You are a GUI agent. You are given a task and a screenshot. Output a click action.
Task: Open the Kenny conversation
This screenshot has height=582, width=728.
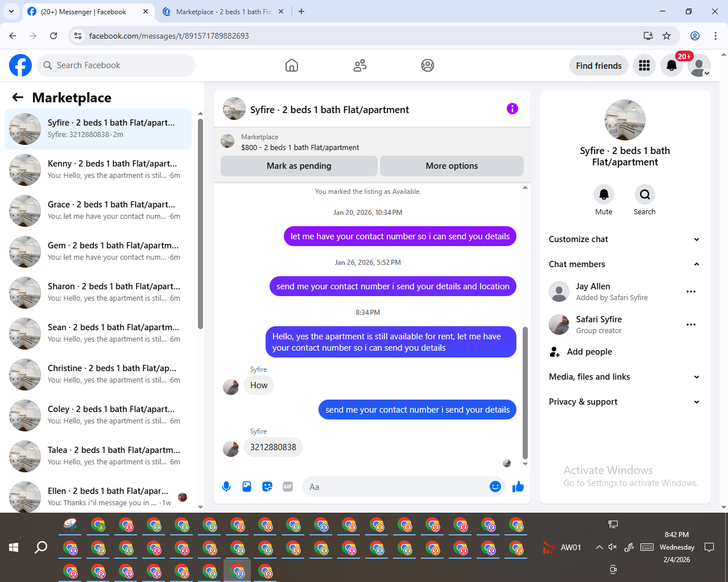98,170
